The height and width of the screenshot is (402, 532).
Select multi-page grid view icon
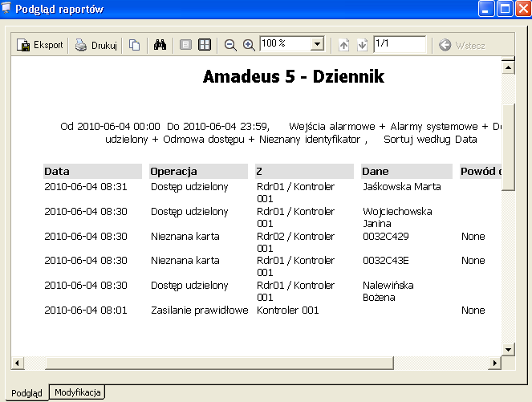point(205,45)
